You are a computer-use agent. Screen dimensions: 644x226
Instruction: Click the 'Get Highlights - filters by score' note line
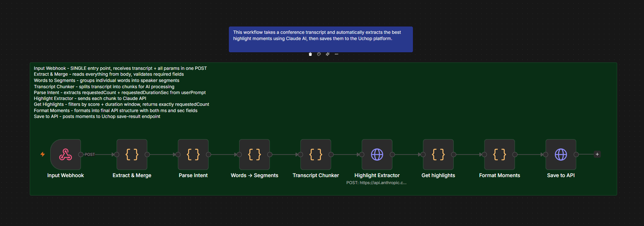(121, 104)
